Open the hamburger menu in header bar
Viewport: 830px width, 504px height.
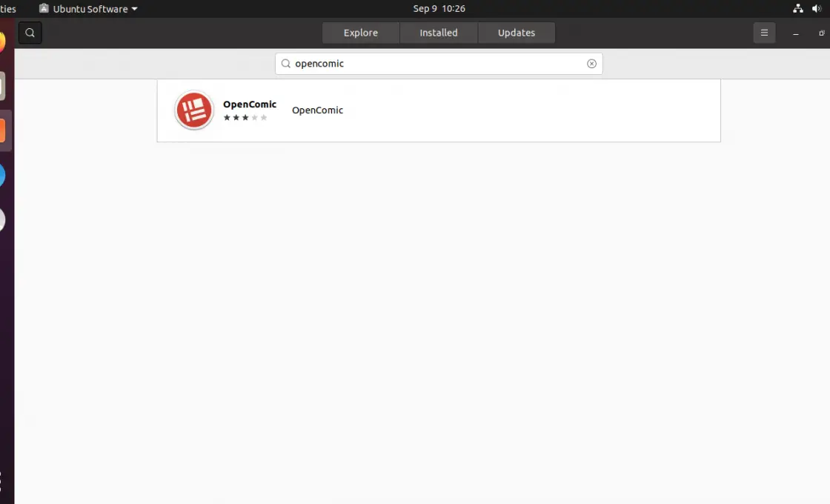[764, 33]
